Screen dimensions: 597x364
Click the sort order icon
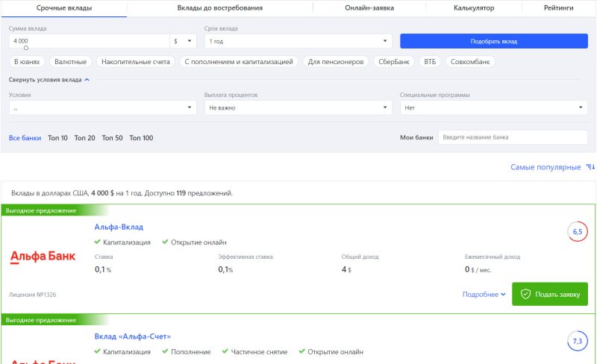tap(590, 167)
